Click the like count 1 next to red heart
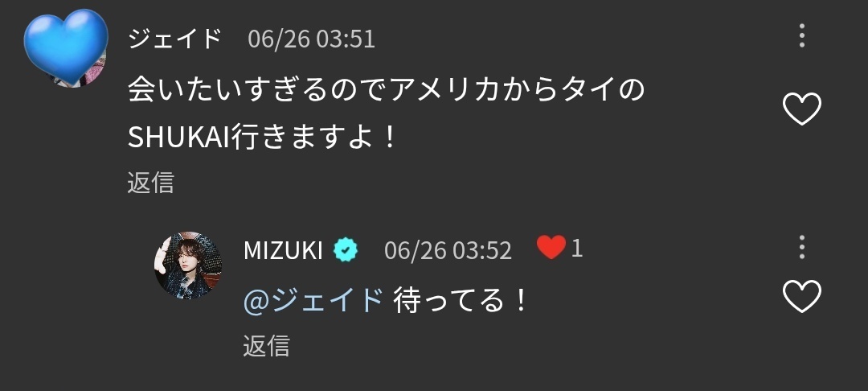The height and width of the screenshot is (391, 868). (x=577, y=249)
